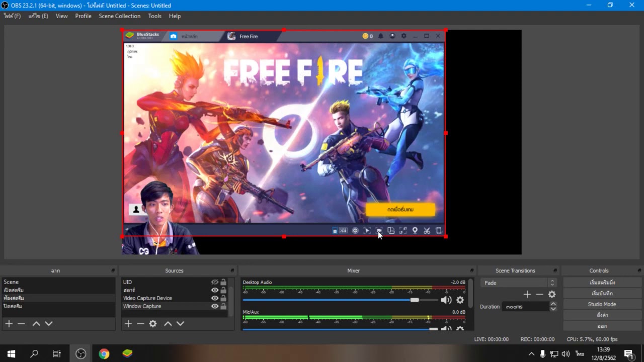
Task: Move the selected source down
Action: pos(181,324)
